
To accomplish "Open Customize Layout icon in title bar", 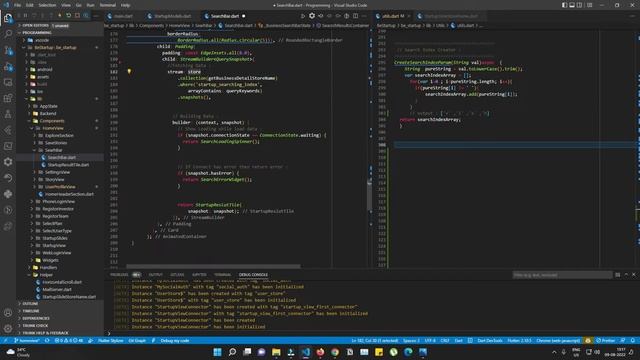I will tap(589, 5).
